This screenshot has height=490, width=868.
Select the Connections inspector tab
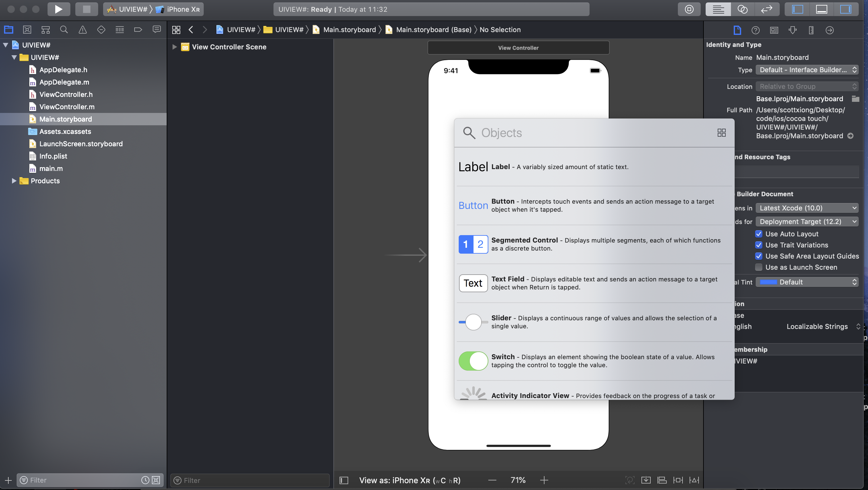pos(830,30)
